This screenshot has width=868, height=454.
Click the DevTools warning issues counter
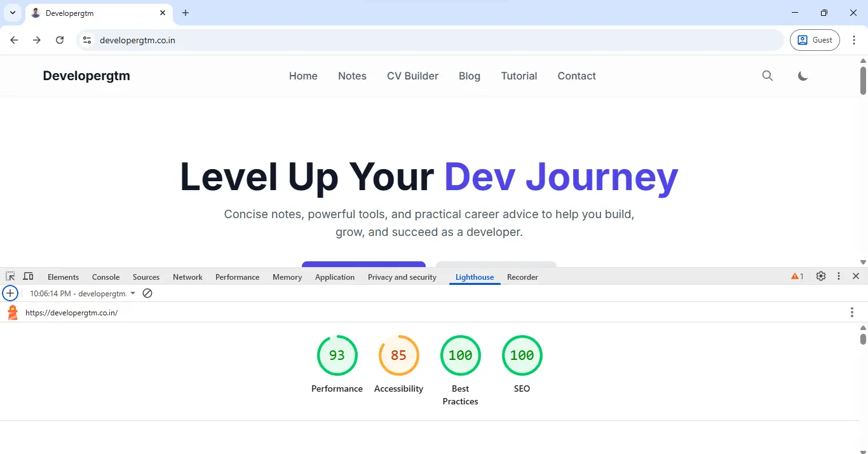tap(797, 277)
